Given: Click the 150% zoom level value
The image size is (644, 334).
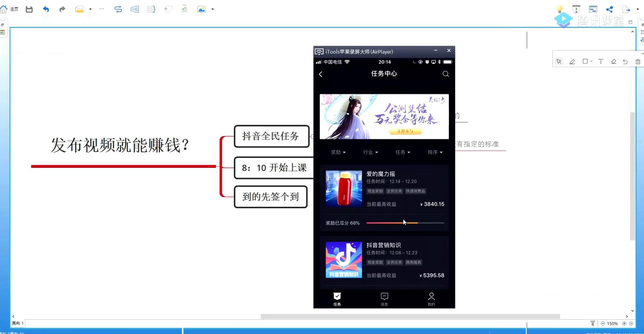Looking at the screenshot, I should [612, 324].
